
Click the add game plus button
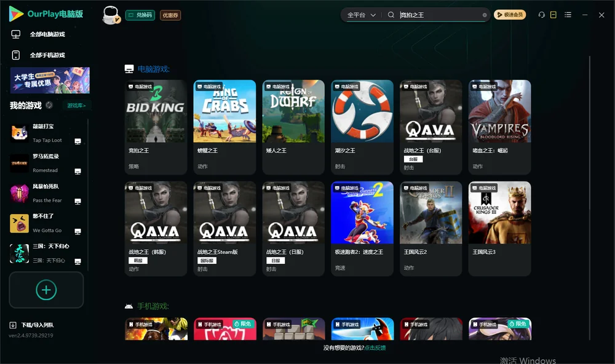point(46,290)
